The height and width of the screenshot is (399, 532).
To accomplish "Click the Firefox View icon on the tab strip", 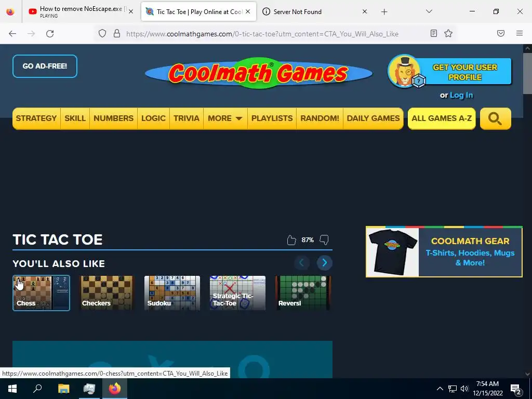I will tap(10, 12).
